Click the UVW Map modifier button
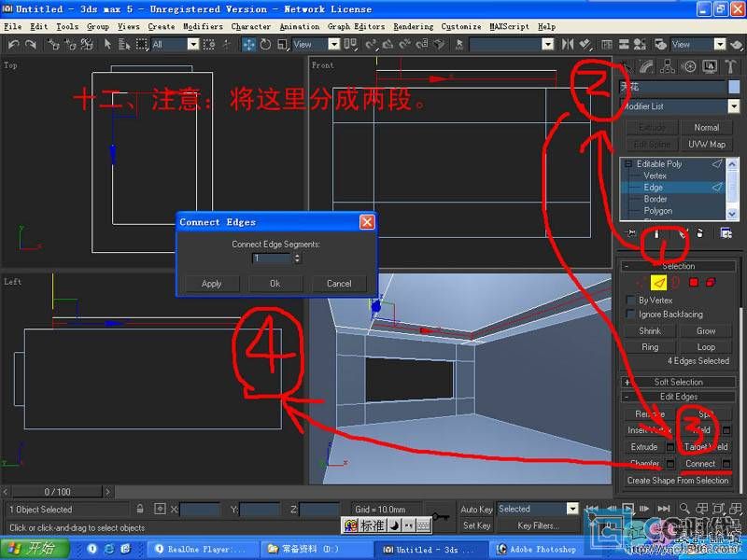 706,145
